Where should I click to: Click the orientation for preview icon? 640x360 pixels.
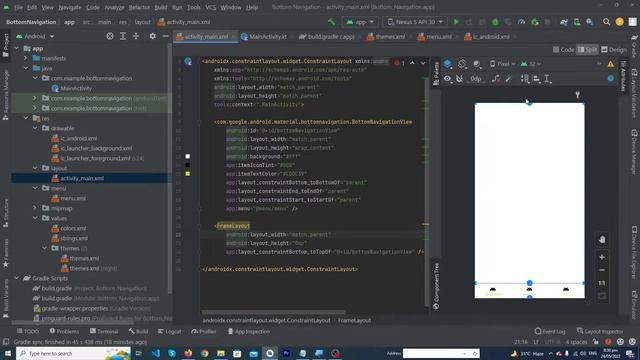coord(462,64)
